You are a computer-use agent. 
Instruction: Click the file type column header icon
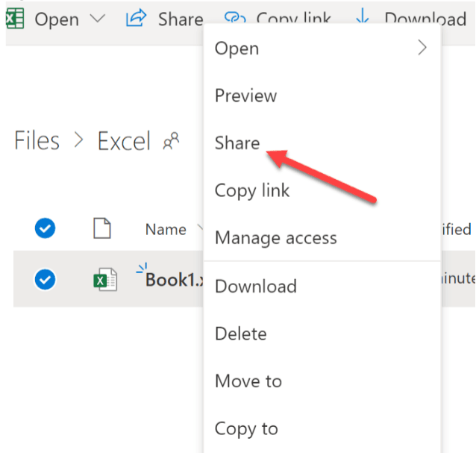pos(101,229)
